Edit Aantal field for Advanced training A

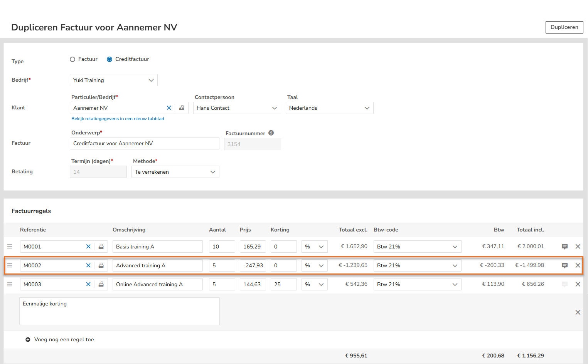tap(222, 265)
